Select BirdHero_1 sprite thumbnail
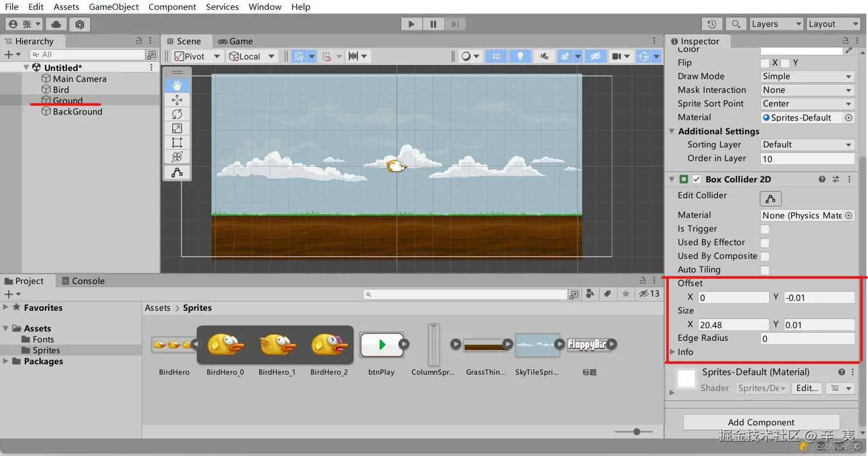 pos(277,345)
